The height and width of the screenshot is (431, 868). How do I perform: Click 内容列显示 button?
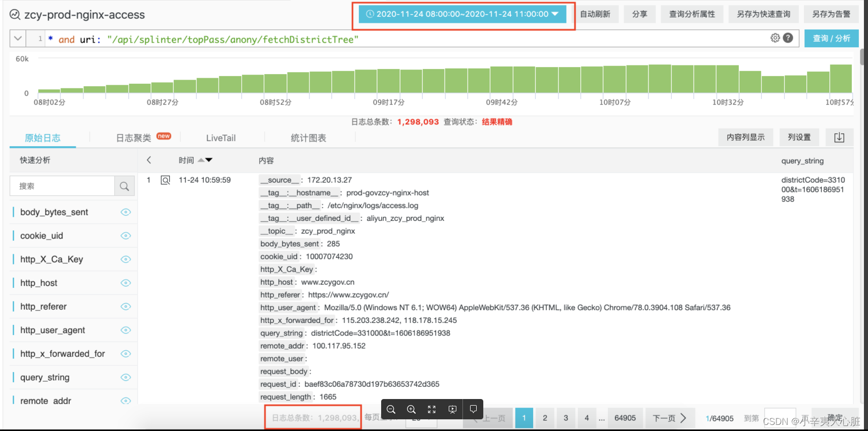click(746, 137)
